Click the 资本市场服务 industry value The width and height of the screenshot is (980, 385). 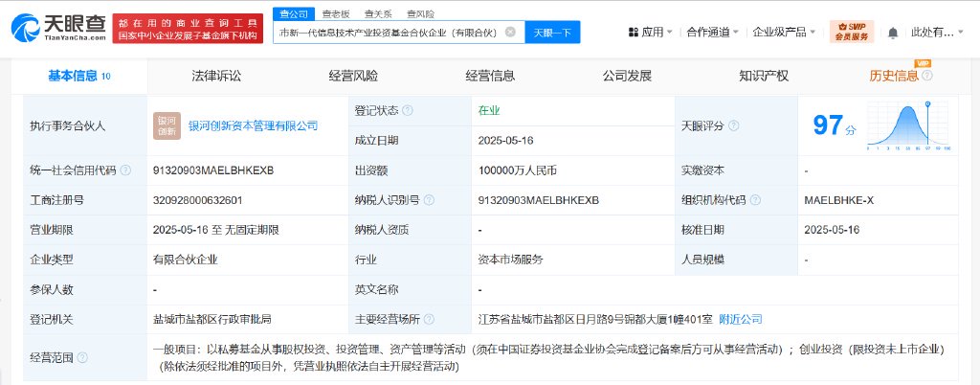pyautogui.click(x=511, y=260)
